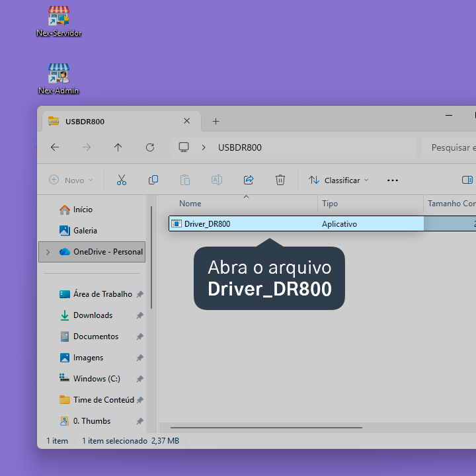Open Documentos in the sidebar

[x=89, y=337]
